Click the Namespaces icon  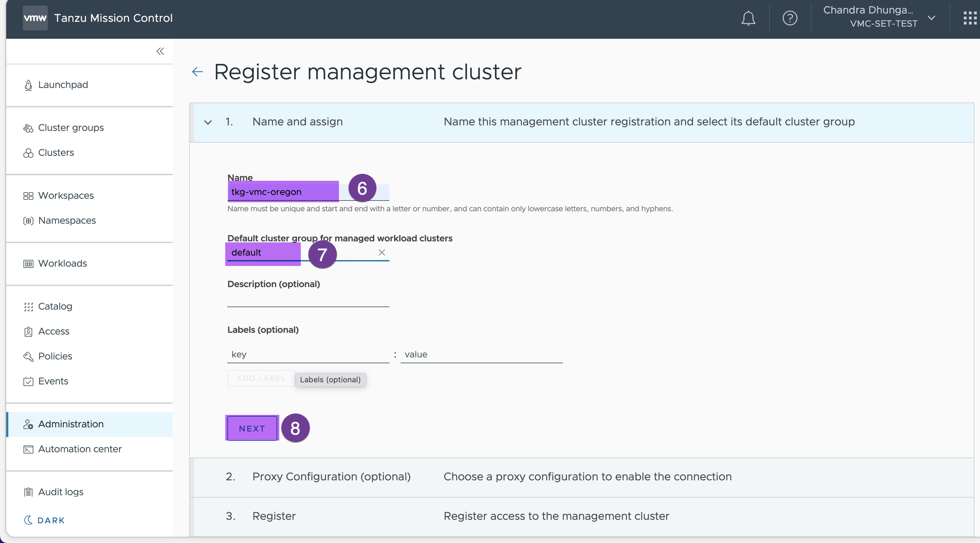(28, 221)
